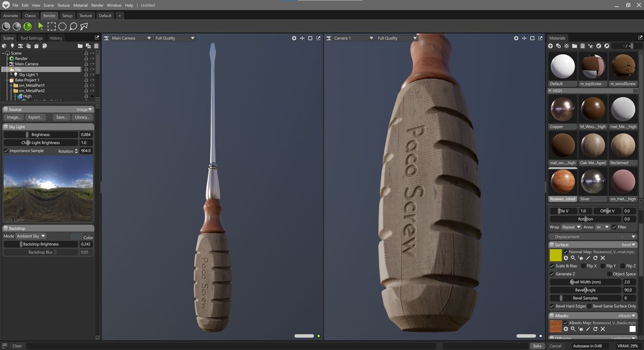Create a new folder in the Scene panel
Image resolution: width=644 pixels, height=350 pixels.
pyautogui.click(x=80, y=46)
